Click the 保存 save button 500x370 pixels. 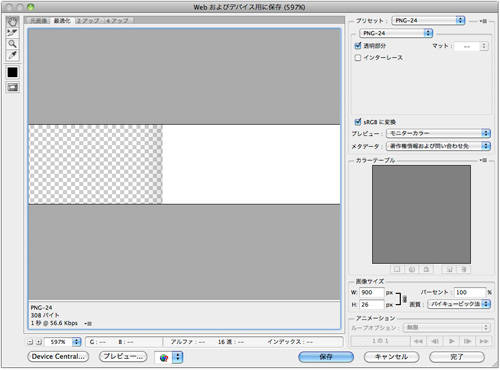click(326, 357)
